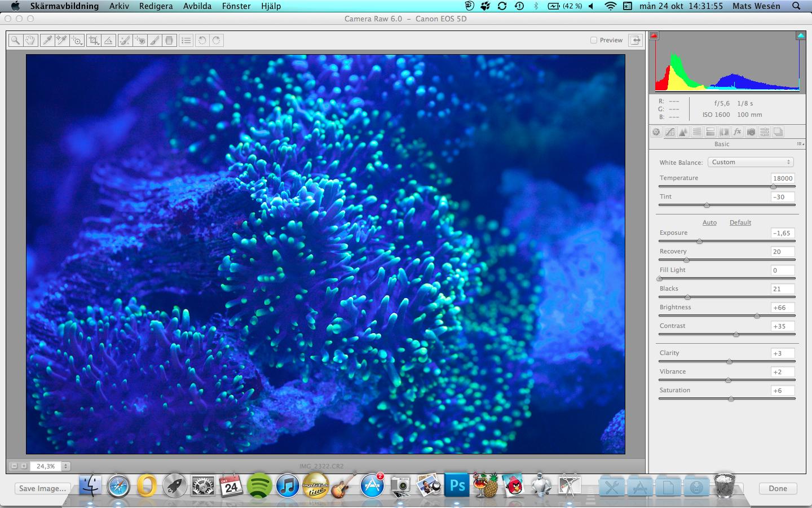This screenshot has width=812, height=508.
Task: Click the Blacks value field 21
Action: click(x=783, y=289)
